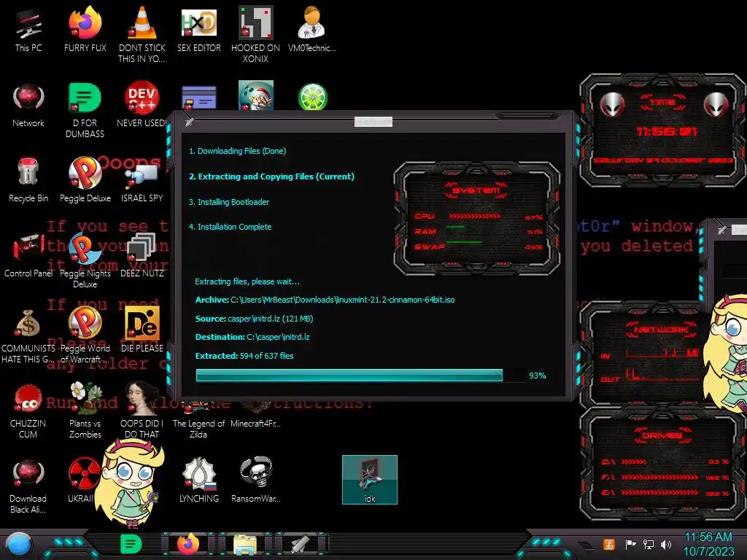Viewport: 747px width, 560px height.
Task: Open the DIE PLEASE shortcut
Action: [142, 330]
